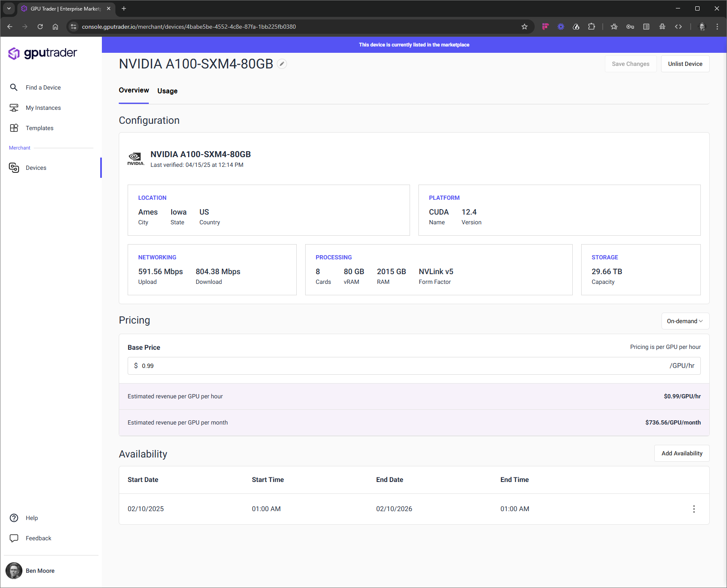The image size is (727, 588).
Task: Open the browser tab list chevron
Action: pyautogui.click(x=9, y=8)
